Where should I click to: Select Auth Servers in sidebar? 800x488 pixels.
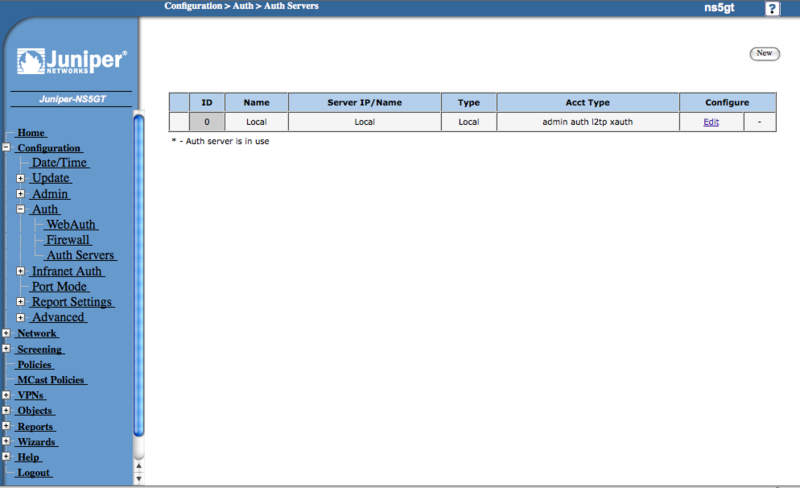tap(80, 255)
